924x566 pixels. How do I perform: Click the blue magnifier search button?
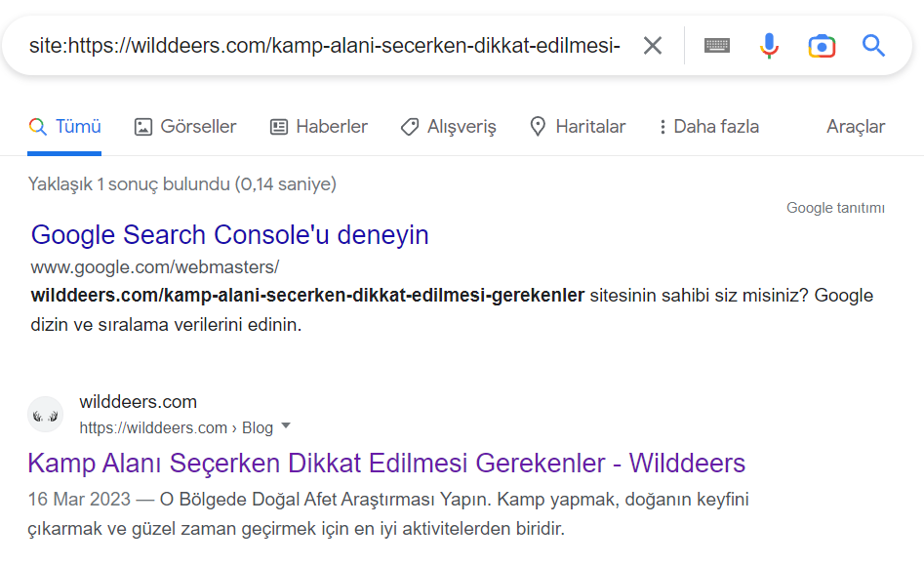pyautogui.click(x=873, y=46)
